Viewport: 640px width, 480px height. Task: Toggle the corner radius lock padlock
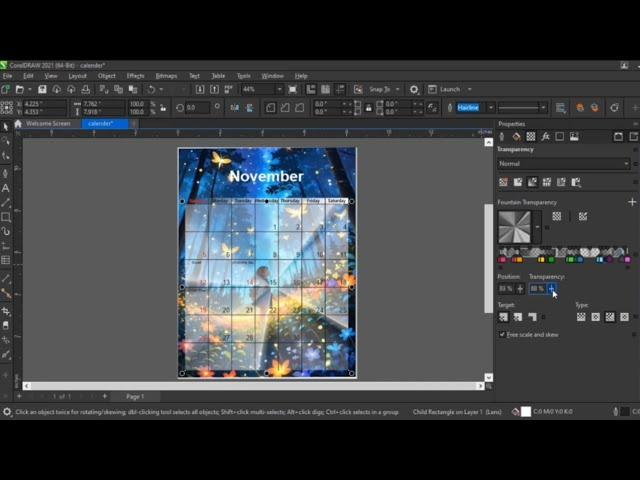tap(369, 108)
